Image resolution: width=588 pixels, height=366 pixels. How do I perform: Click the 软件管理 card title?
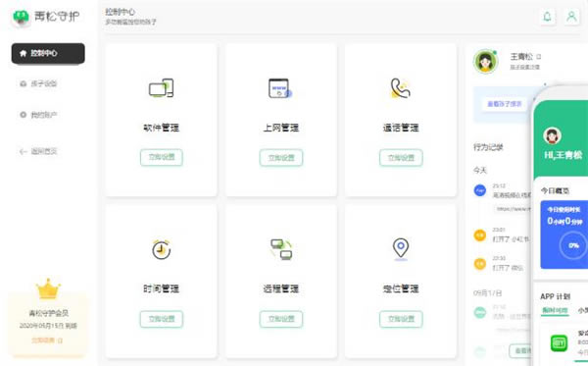coord(162,128)
